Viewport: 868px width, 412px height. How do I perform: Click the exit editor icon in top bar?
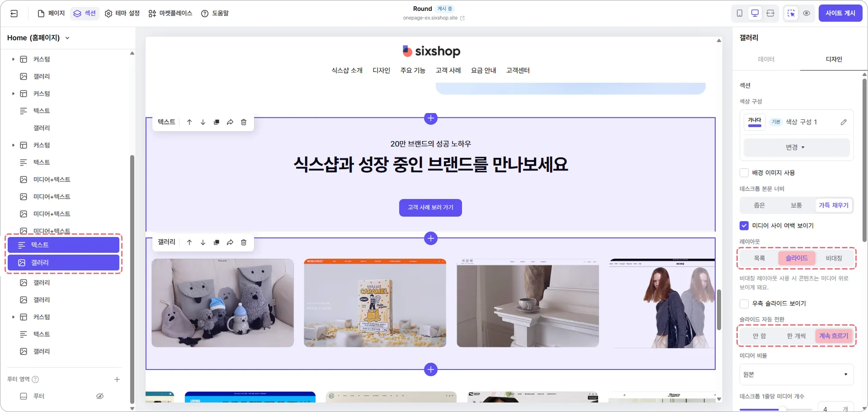coord(14,14)
